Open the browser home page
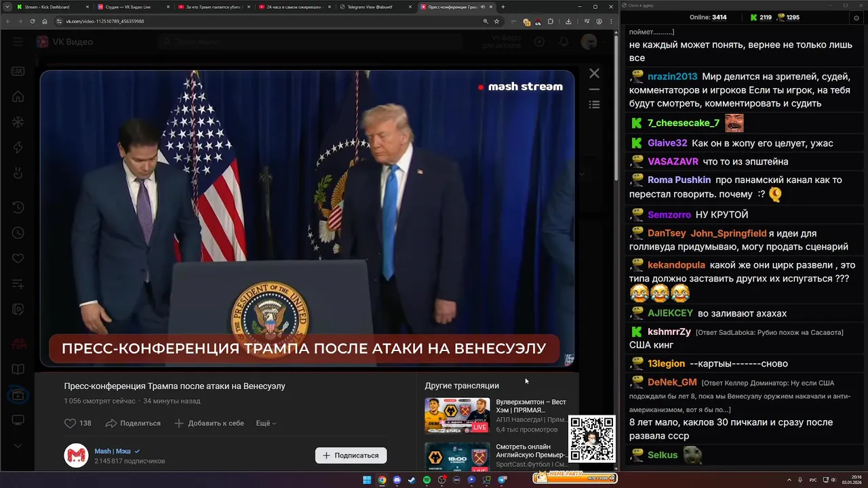The height and width of the screenshot is (488, 868). pyautogui.click(x=45, y=21)
